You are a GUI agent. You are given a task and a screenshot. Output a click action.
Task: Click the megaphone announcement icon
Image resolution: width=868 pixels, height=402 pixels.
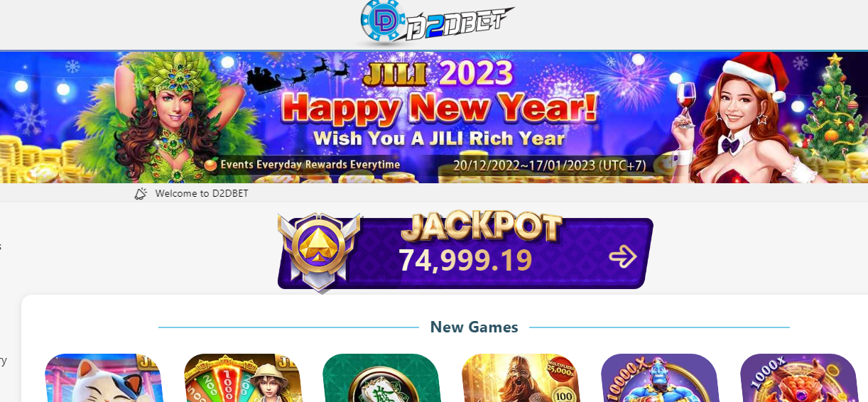pyautogui.click(x=141, y=193)
